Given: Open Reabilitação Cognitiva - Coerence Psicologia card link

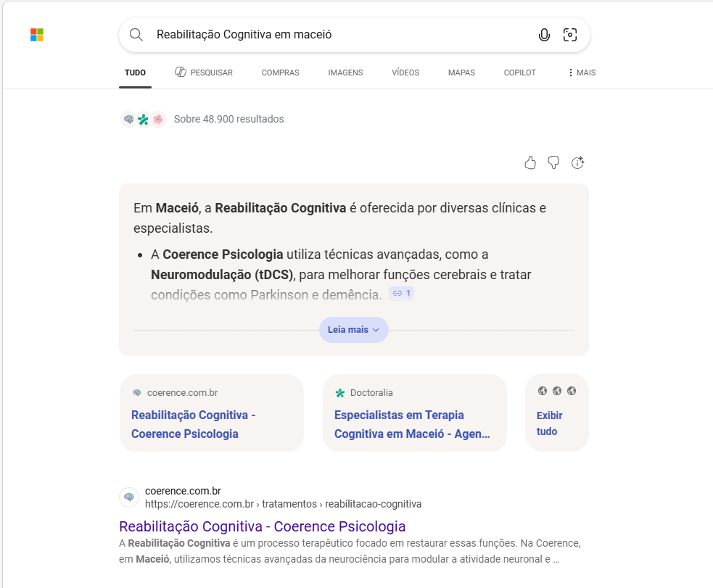Looking at the screenshot, I should point(193,424).
